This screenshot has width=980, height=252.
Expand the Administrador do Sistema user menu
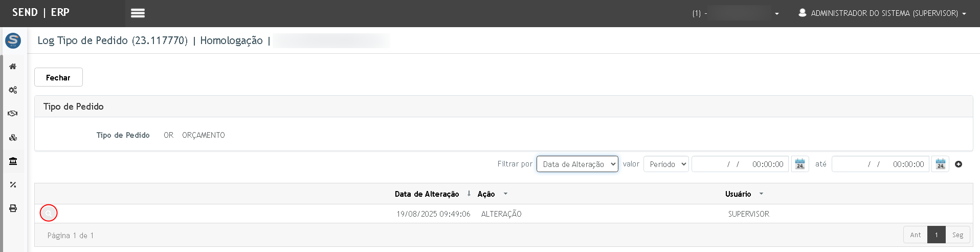tap(883, 13)
